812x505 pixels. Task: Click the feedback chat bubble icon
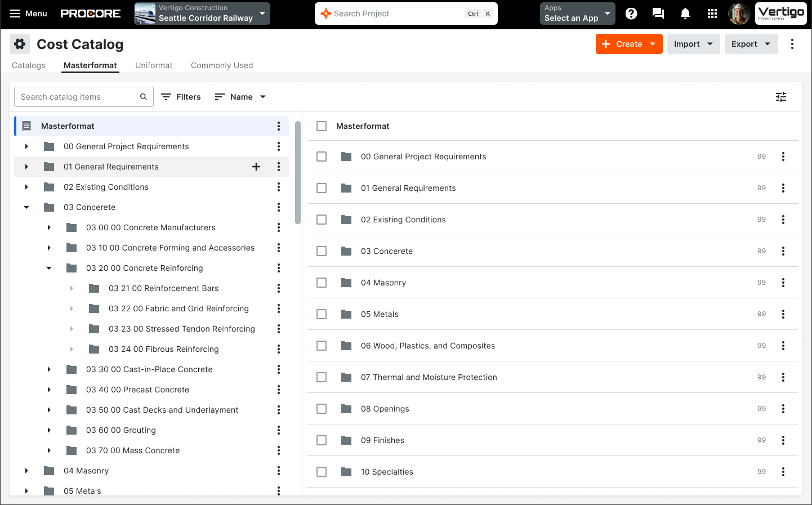tap(658, 14)
